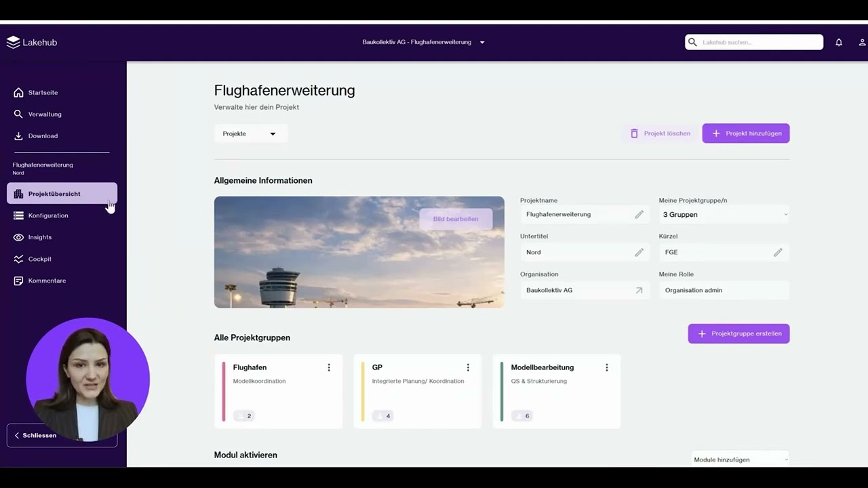The width and height of the screenshot is (868, 488).
Task: Open the Startseite home icon
Action: coord(18,92)
